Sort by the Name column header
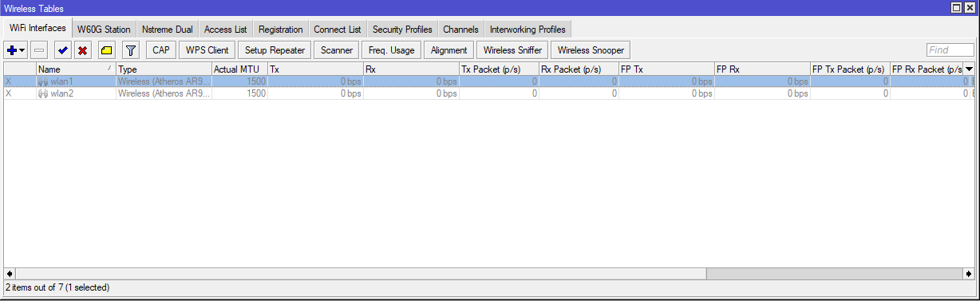Screen dimensions: 980x301 click(76, 69)
